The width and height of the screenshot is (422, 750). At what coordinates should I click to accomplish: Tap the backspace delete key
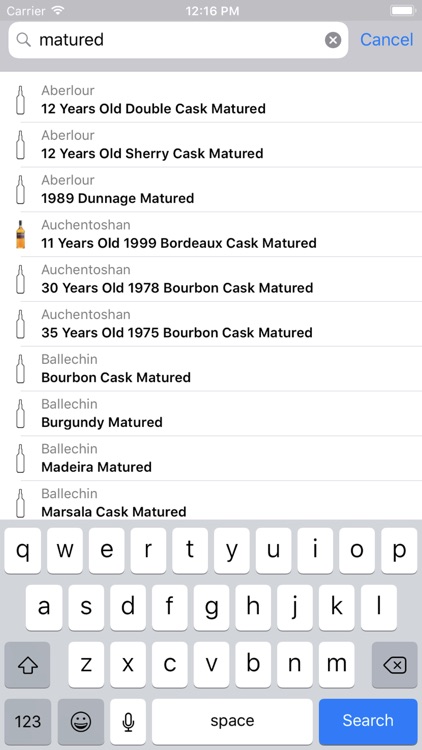395,665
